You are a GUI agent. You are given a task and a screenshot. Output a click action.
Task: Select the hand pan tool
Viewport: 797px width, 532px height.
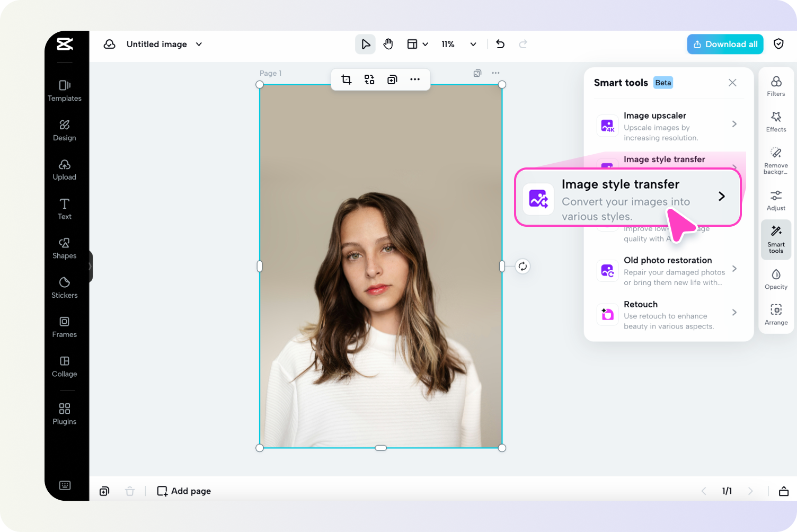(x=388, y=44)
